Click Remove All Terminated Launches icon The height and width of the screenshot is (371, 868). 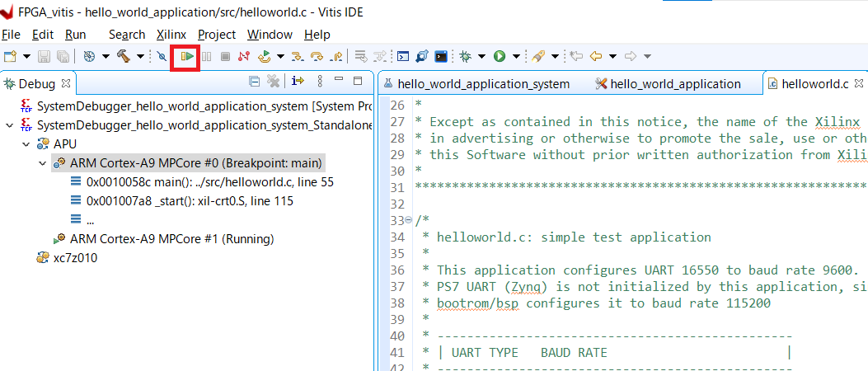click(x=273, y=82)
